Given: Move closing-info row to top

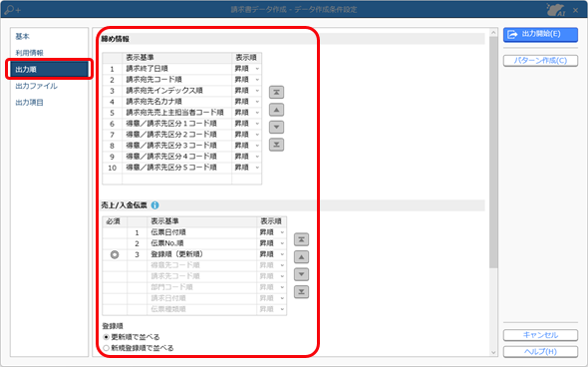Looking at the screenshot, I should (276, 92).
